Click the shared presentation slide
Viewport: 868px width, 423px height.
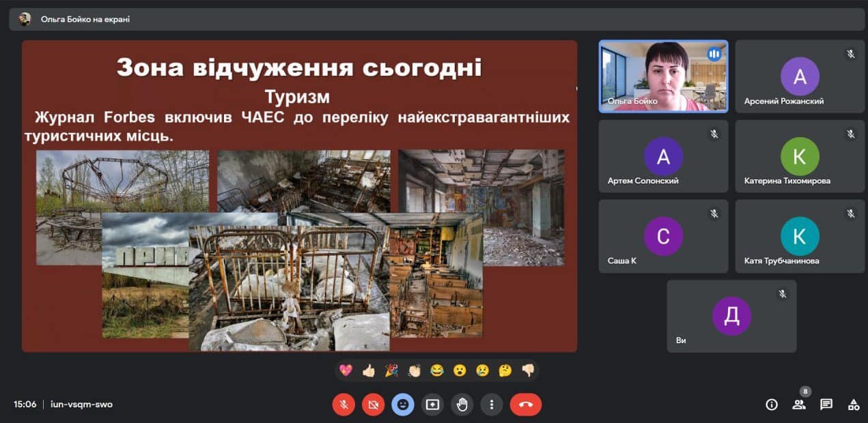(299, 196)
